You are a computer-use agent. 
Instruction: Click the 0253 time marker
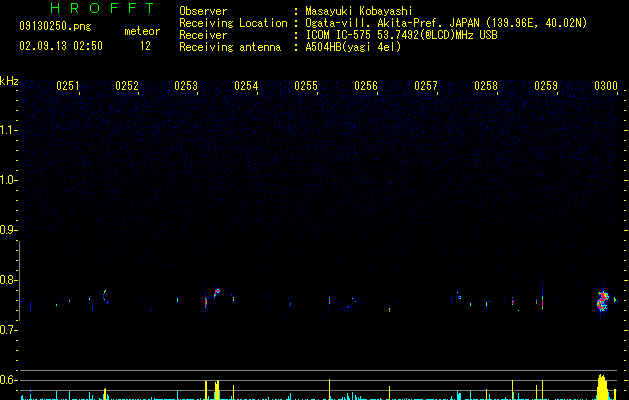click(186, 86)
